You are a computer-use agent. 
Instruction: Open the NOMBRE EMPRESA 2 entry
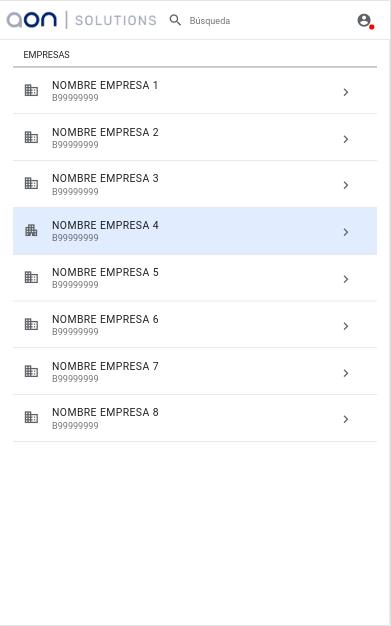[195, 137]
